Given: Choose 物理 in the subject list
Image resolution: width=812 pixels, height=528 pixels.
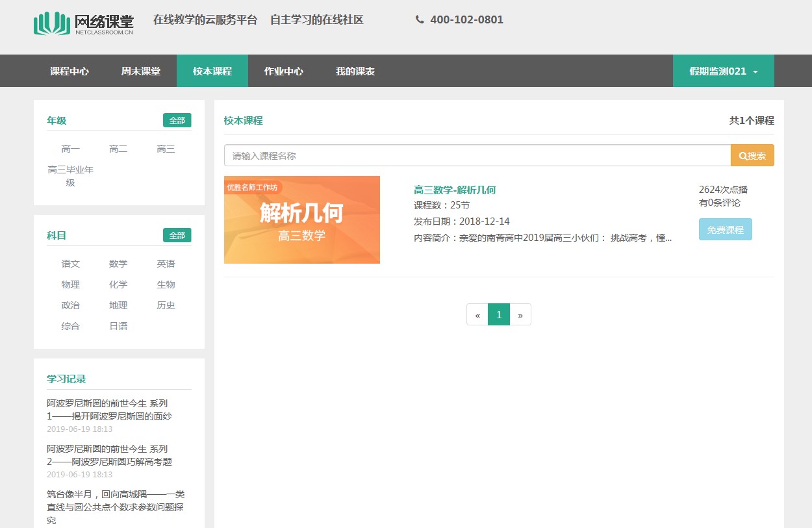Looking at the screenshot, I should click(x=70, y=284).
